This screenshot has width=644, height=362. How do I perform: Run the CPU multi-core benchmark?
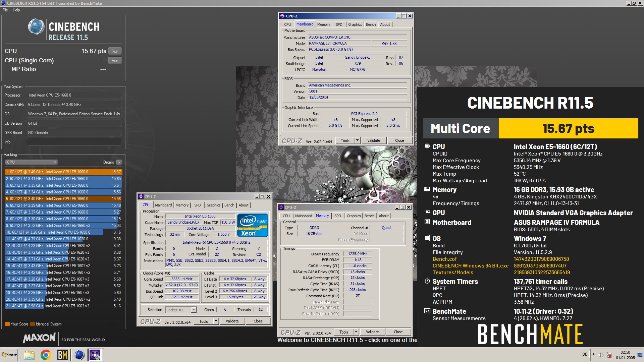click(x=115, y=51)
